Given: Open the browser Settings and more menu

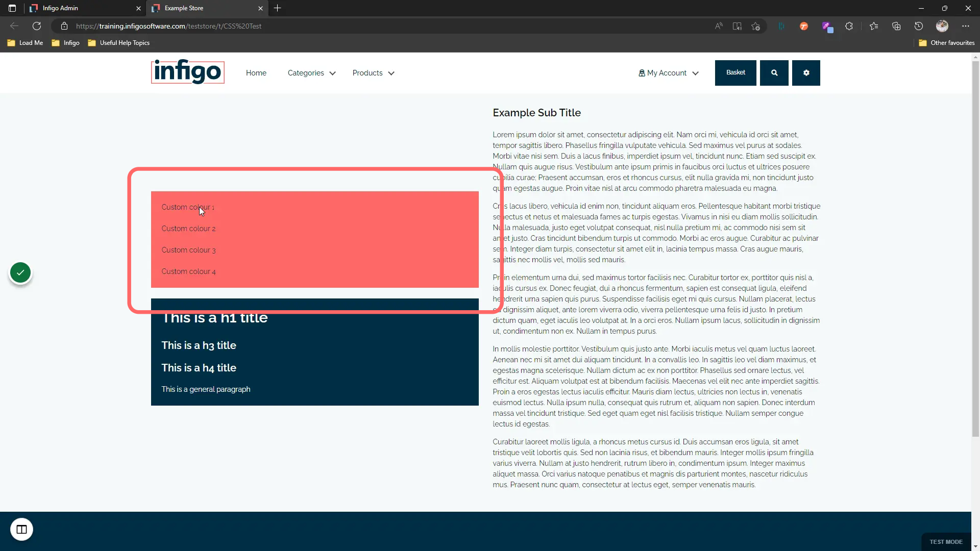Looking at the screenshot, I should coord(966,26).
